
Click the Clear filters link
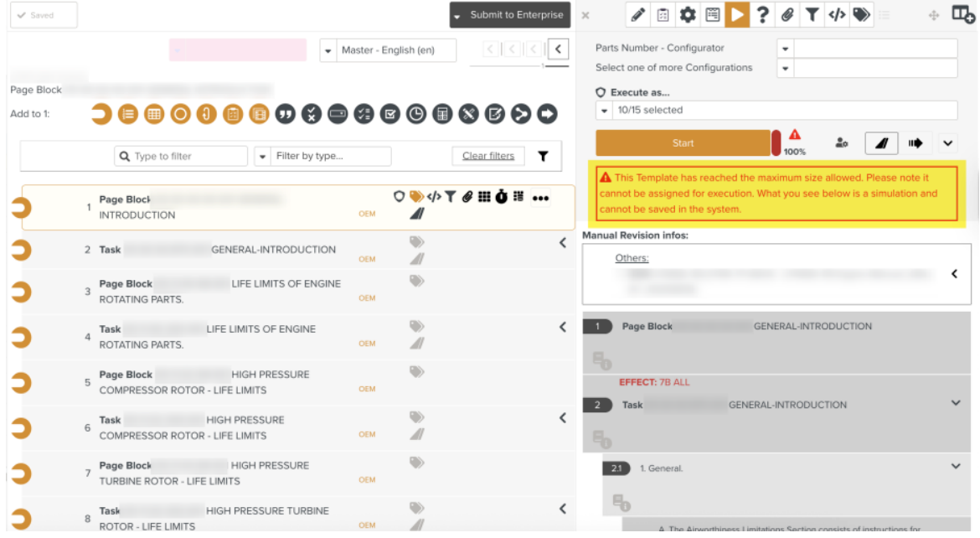coord(487,156)
